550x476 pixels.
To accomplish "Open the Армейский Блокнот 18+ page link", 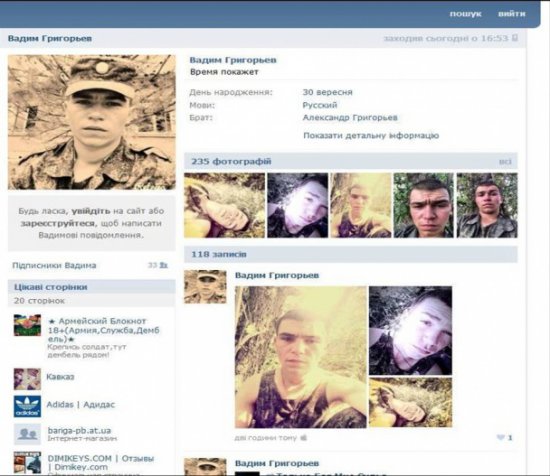I will [x=103, y=330].
